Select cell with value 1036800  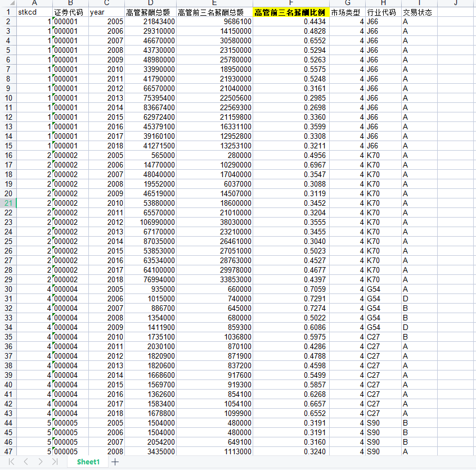tap(214, 337)
